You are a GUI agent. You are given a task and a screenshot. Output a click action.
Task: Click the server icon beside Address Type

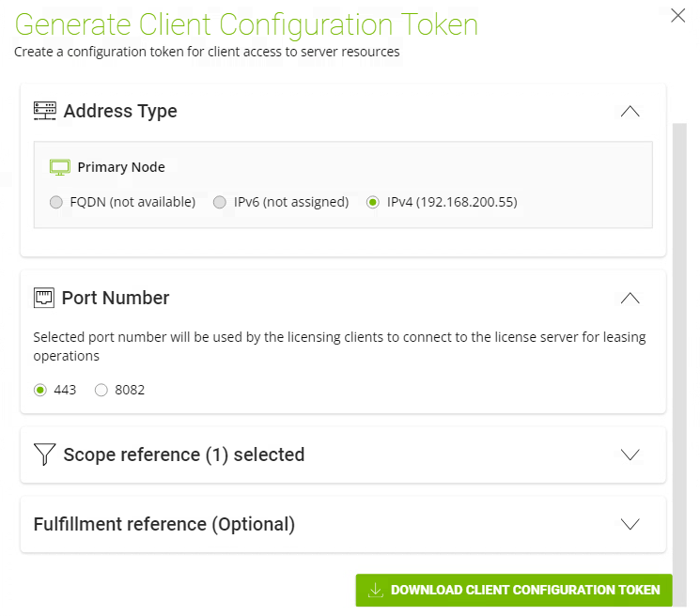(44, 111)
